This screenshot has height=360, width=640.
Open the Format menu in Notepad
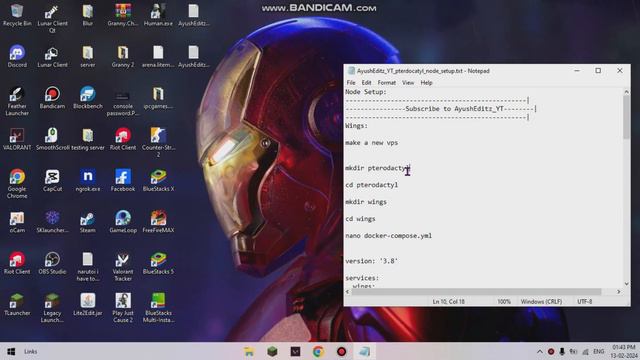(x=387, y=82)
